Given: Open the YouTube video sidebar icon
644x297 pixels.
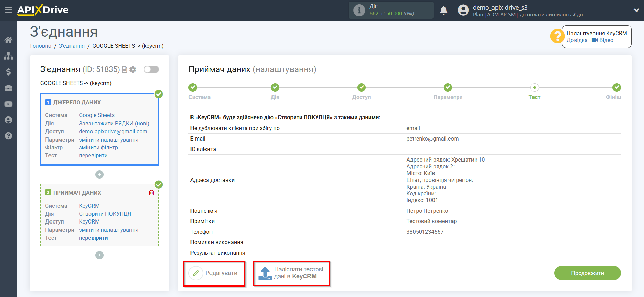Looking at the screenshot, I should 8,104.
